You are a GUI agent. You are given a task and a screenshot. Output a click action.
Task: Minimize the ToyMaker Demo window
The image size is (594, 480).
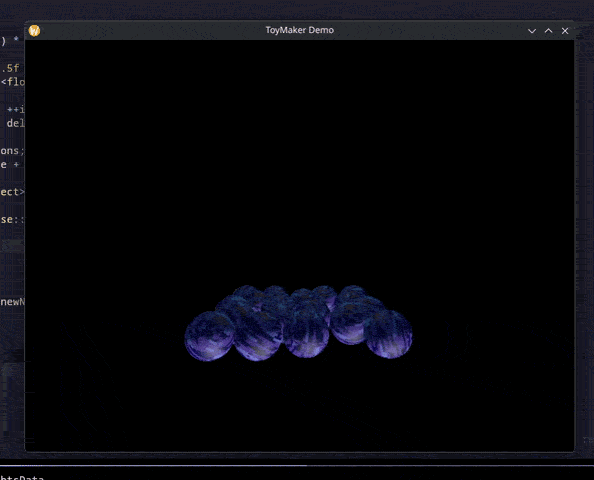point(532,31)
